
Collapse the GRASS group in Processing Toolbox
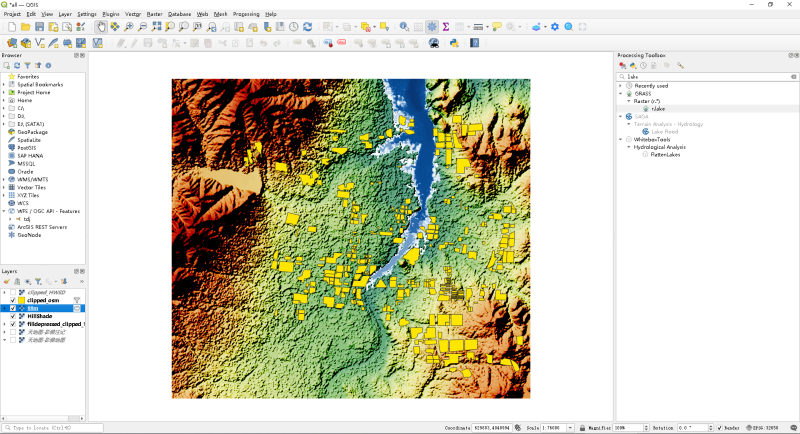click(621, 94)
